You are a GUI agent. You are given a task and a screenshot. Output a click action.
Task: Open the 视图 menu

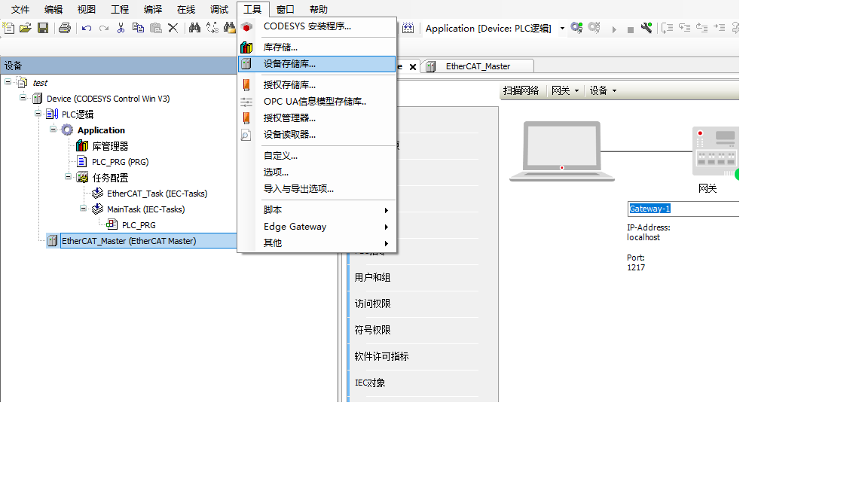pyautogui.click(x=87, y=9)
